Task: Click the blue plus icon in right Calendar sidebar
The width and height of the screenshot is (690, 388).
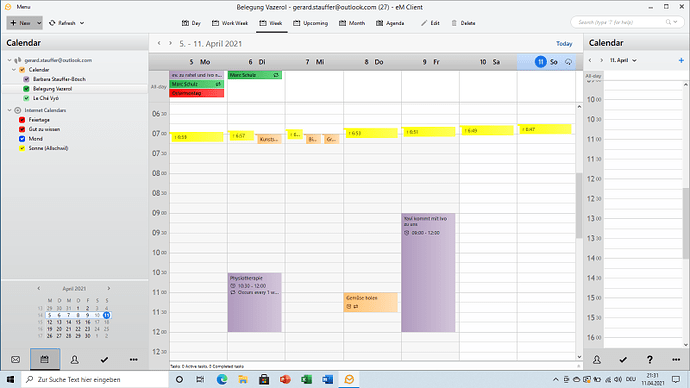Action: [681, 60]
